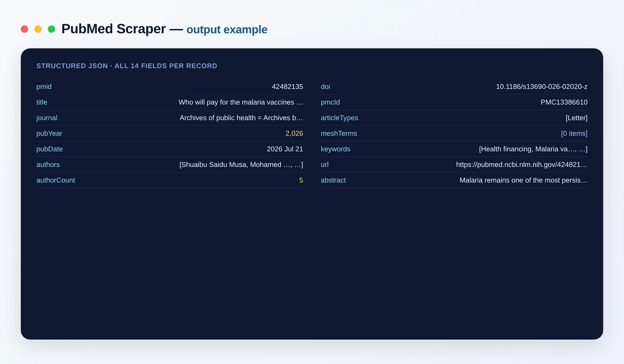Select the 'journal' field name
This screenshot has width=624, height=364.
tap(47, 118)
